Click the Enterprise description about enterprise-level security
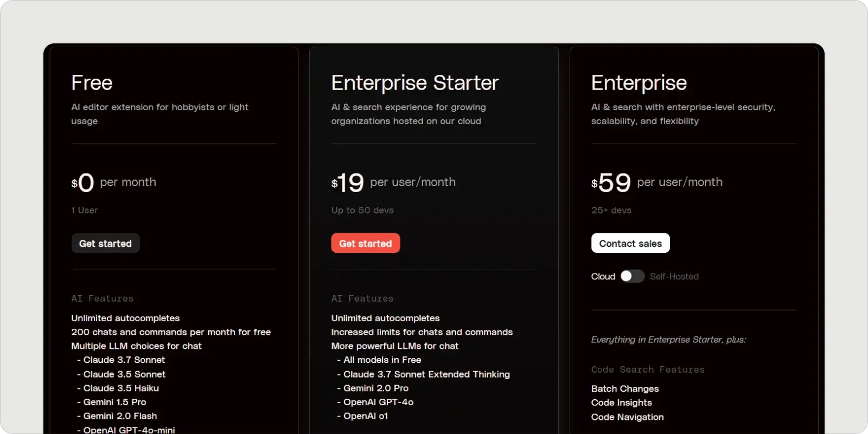The width and height of the screenshot is (868, 434). click(x=684, y=114)
